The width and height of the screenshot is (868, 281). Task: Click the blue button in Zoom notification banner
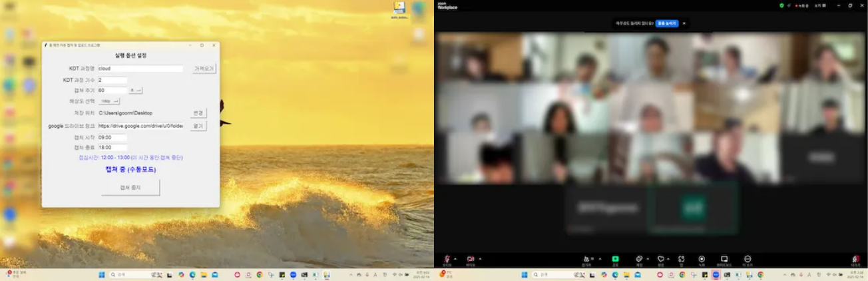tap(666, 23)
